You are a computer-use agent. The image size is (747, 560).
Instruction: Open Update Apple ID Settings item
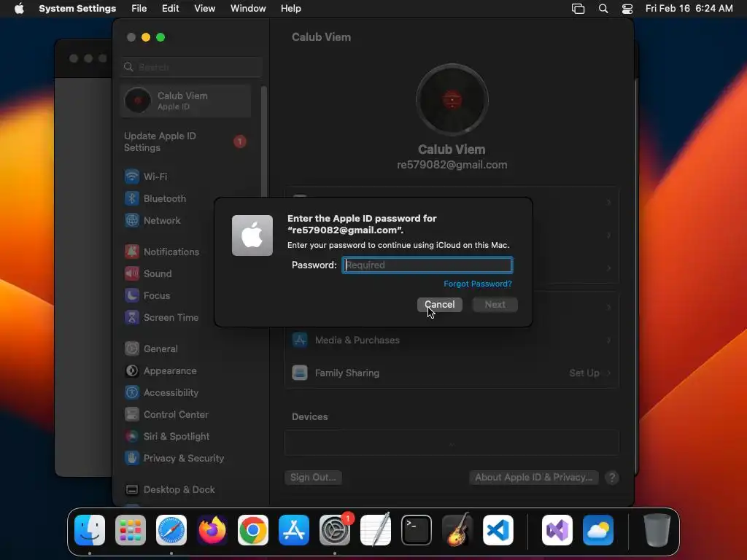pyautogui.click(x=186, y=142)
